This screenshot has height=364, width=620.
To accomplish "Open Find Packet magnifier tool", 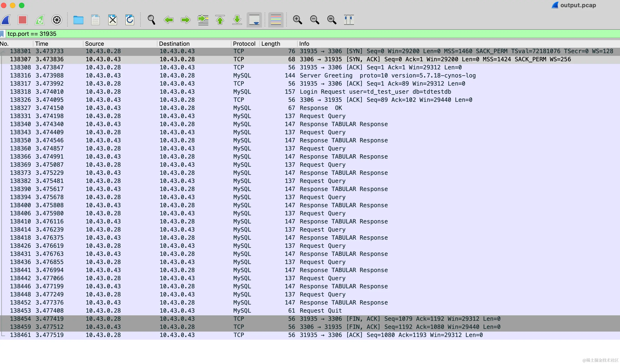I will pyautogui.click(x=151, y=20).
